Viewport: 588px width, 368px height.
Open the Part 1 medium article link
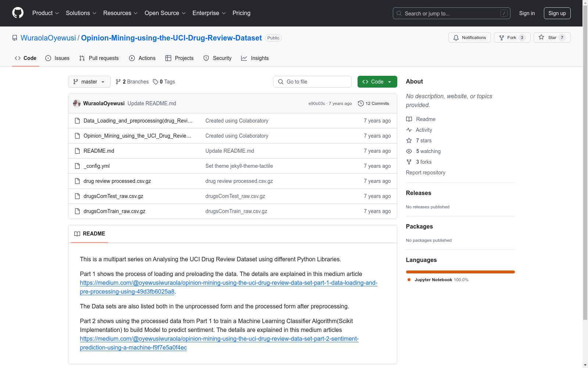tap(229, 287)
